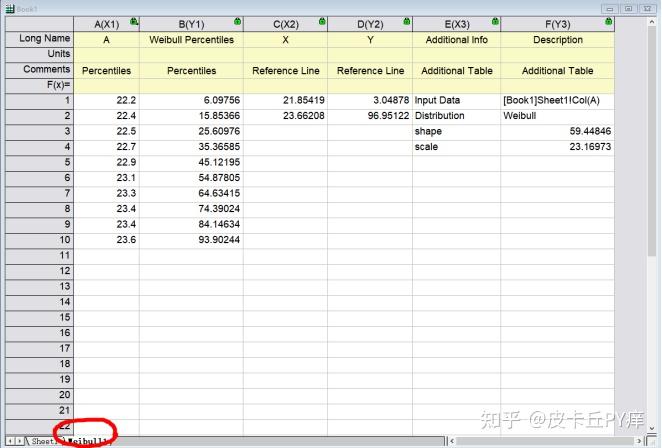The image size is (662, 448).
Task: Click green lock icon on column A(X1)
Action: click(x=134, y=21)
